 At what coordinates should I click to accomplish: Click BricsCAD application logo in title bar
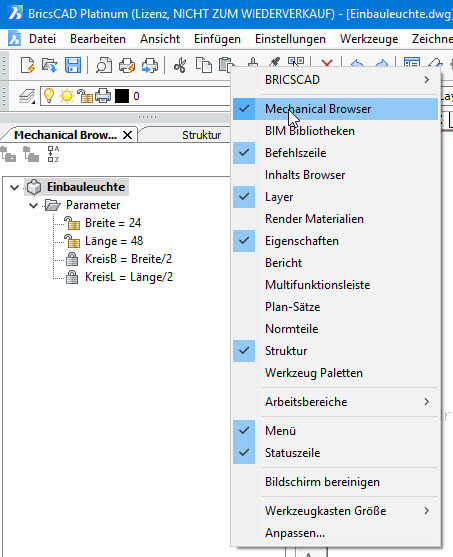[15, 13]
